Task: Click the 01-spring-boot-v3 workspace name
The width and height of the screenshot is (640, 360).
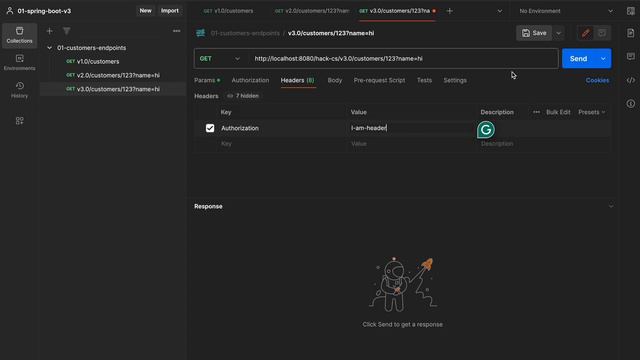Action: tap(44, 11)
